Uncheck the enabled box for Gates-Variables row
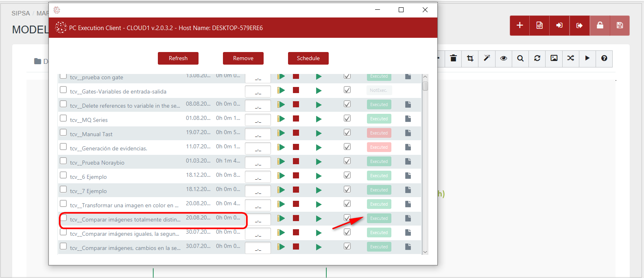The height and width of the screenshot is (278, 644). 347,90
